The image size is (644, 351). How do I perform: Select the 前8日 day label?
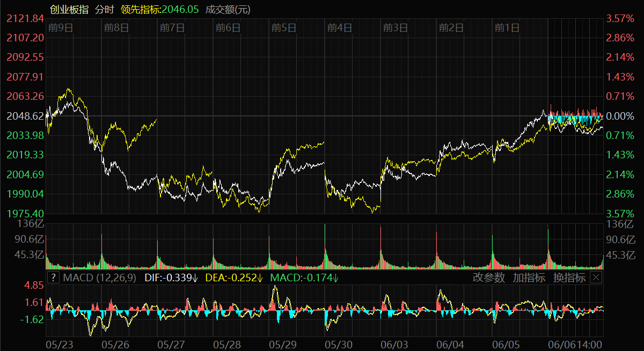coord(116,27)
